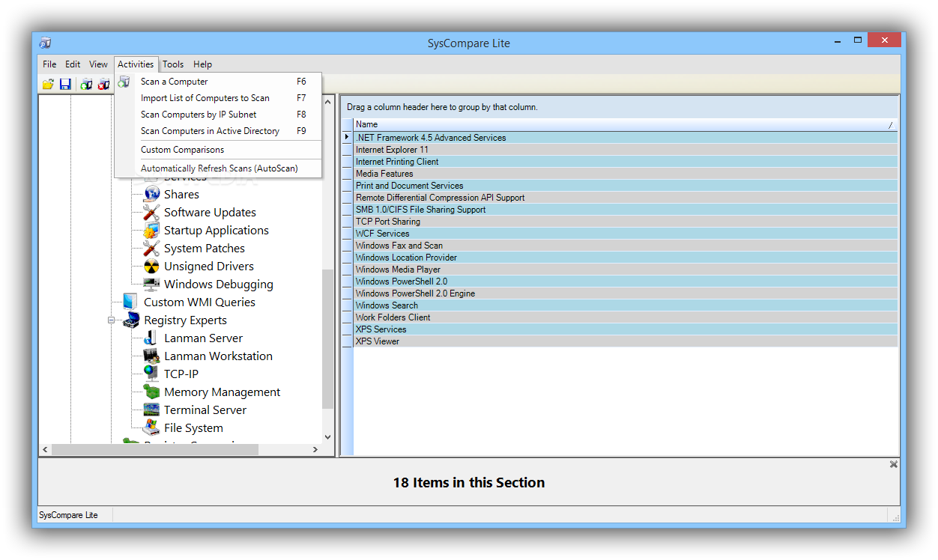Click the Unsigned Drivers radiation icon
This screenshot has width=938, height=560.
pyautogui.click(x=152, y=266)
